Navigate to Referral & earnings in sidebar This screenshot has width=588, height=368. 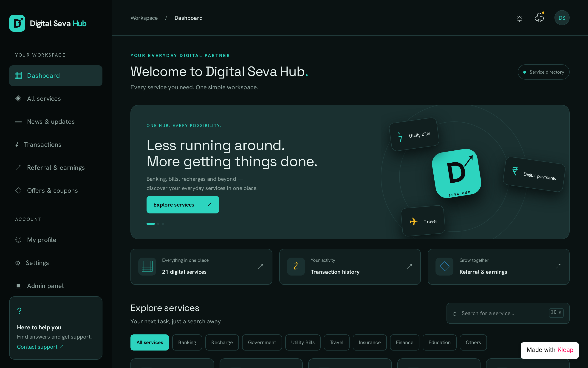pos(56,167)
